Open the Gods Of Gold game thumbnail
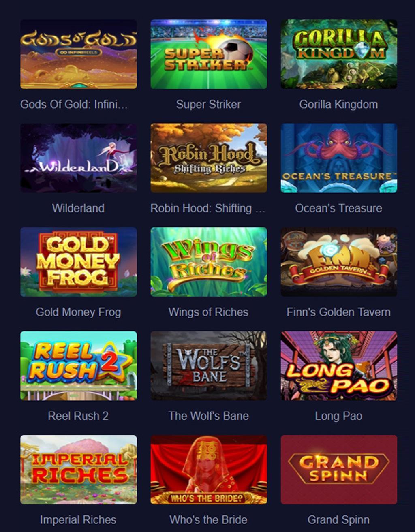Viewport: 415px width, 532px height. [79, 54]
